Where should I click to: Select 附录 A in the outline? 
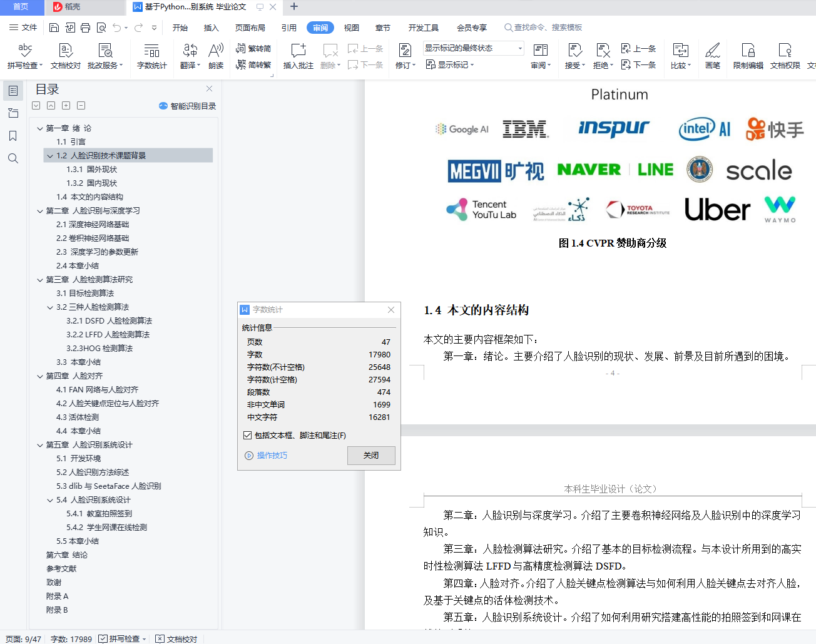(57, 596)
